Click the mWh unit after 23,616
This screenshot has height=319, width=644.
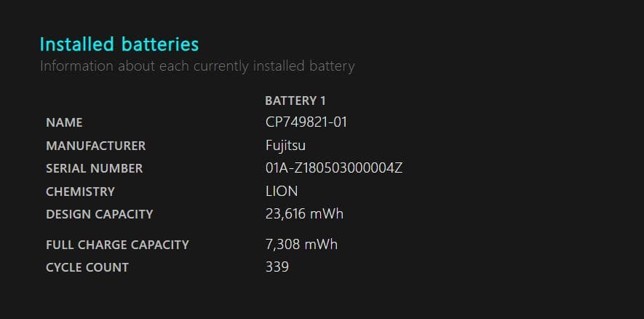327,214
